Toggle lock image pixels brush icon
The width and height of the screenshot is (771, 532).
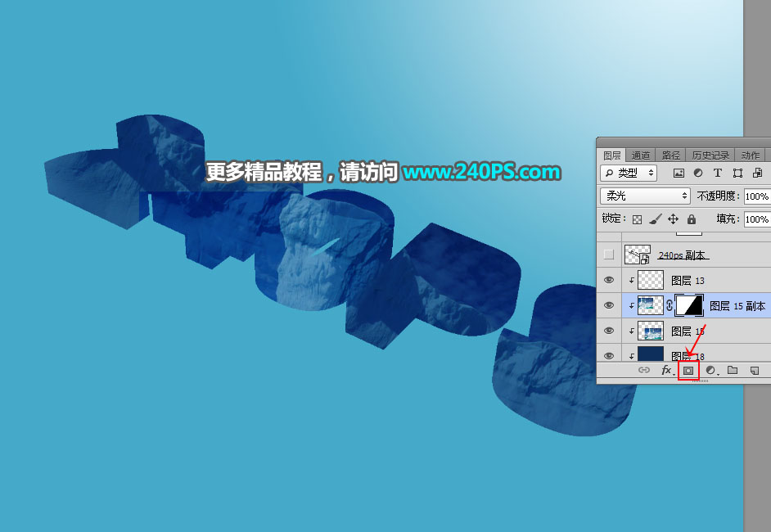(x=655, y=219)
